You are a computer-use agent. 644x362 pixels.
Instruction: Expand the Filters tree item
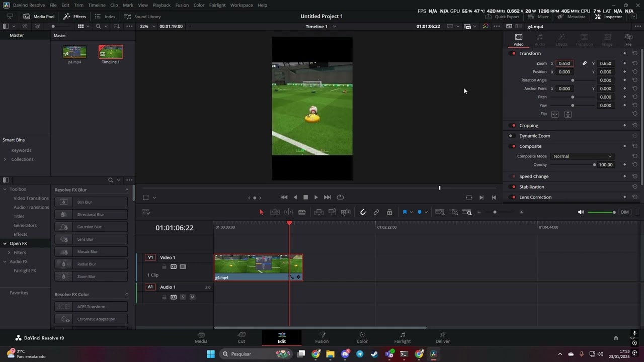(x=9, y=252)
